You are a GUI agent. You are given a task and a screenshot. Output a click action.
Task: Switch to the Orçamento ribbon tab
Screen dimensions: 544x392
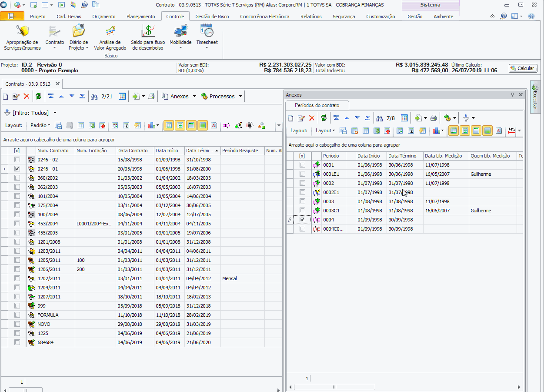click(x=104, y=17)
